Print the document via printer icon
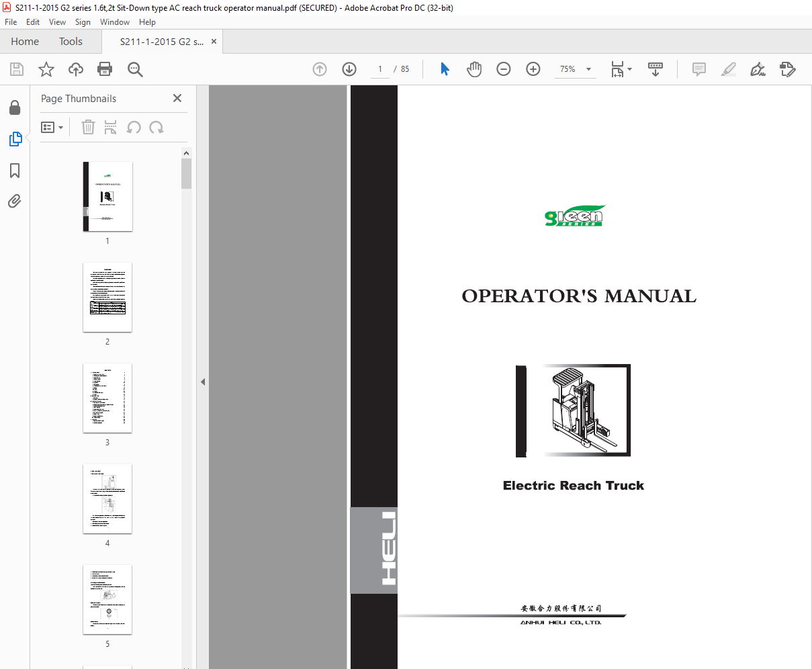This screenshot has width=812, height=669. 105,69
